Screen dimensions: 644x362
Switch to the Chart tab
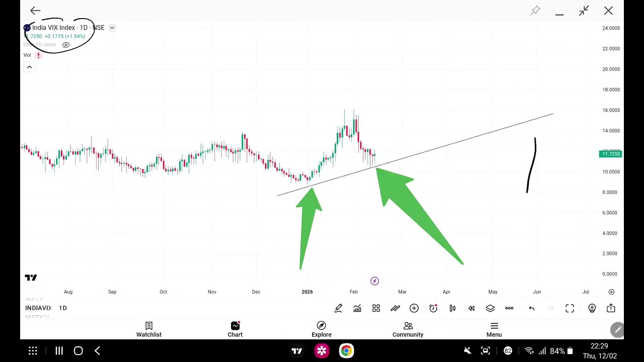click(x=235, y=329)
